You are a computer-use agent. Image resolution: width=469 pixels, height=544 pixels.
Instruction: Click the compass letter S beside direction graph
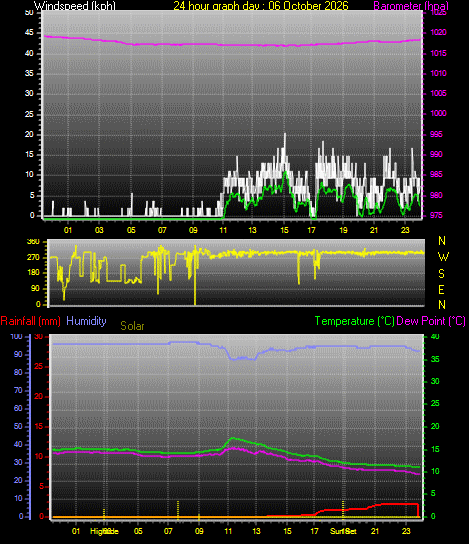441,274
